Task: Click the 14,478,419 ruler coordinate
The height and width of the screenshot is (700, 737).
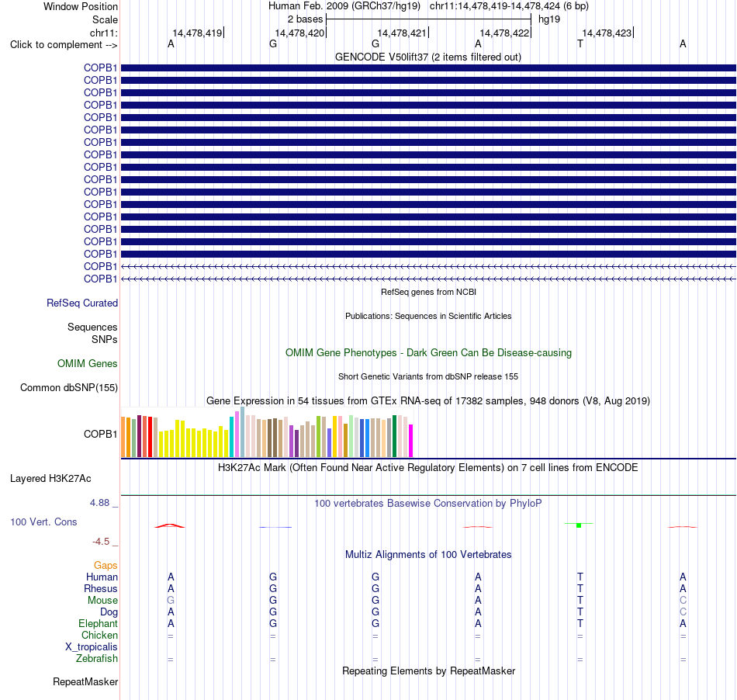Action: click(x=197, y=33)
